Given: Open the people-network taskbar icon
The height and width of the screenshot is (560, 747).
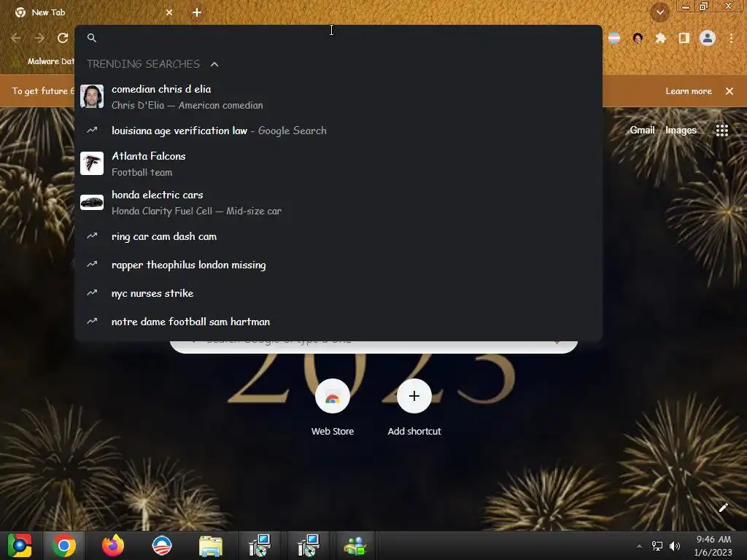Looking at the screenshot, I should point(355,546).
